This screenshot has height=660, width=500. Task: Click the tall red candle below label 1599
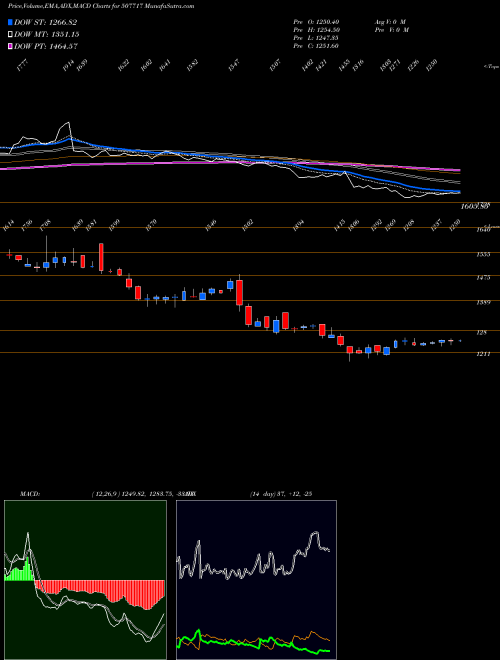tap(101, 257)
